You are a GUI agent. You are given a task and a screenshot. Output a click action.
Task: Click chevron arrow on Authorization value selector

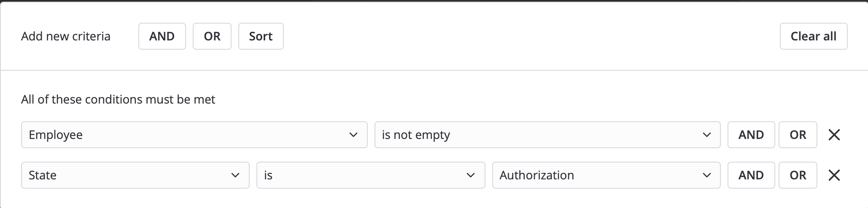click(706, 175)
